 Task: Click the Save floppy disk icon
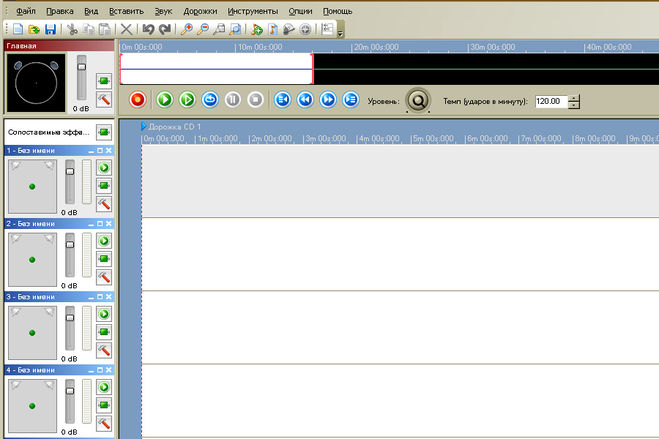[49, 30]
